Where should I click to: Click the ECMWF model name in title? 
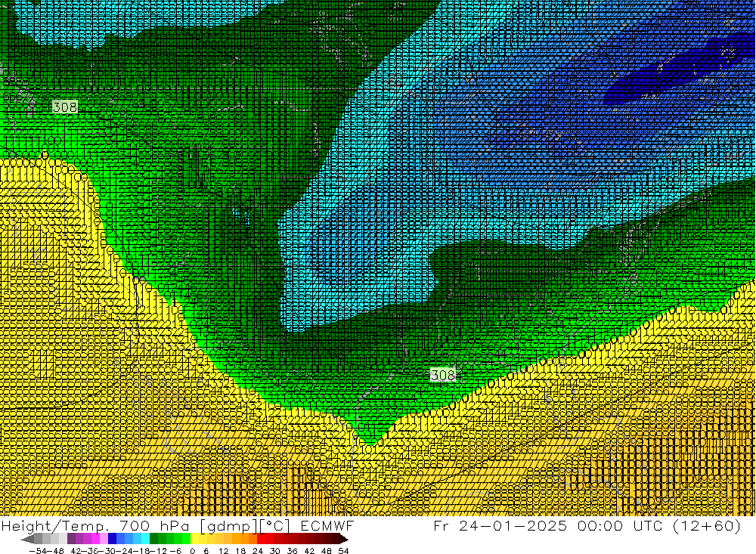(x=327, y=525)
